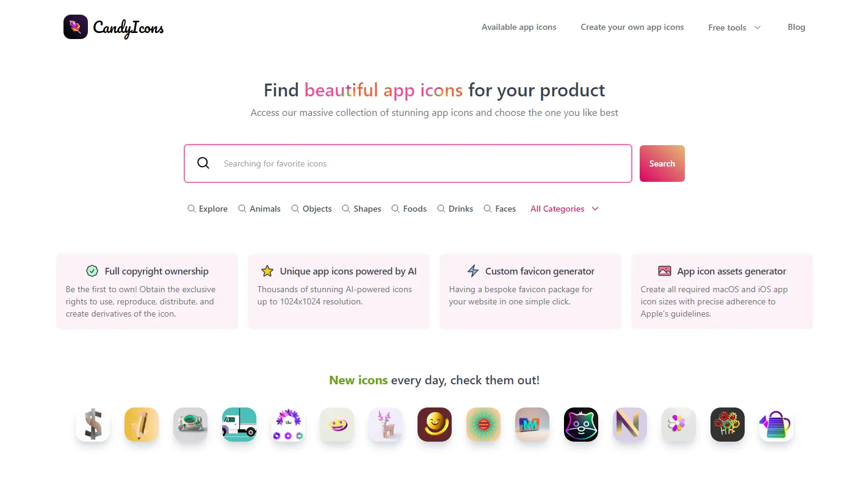The image size is (868, 488).
Task: Open the dollar sign icon in the new icons row
Action: (x=93, y=425)
